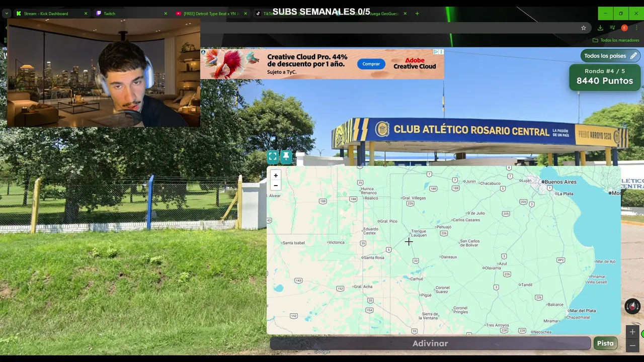The width and height of the screenshot is (644, 362).
Task: Click Tandil on the map
Action: (x=526, y=285)
